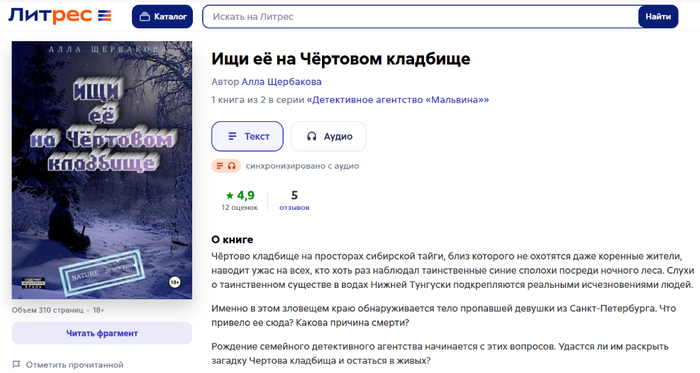This screenshot has width=700, height=373.
Task: Click the 4,9 star rating
Action: click(x=240, y=195)
